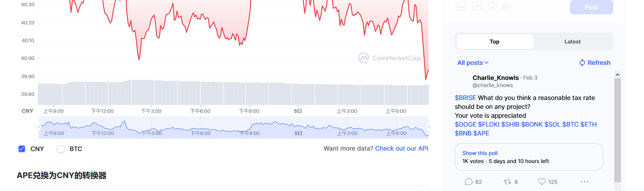
Task: Enable the BTC checkbox
Action: coord(61,149)
